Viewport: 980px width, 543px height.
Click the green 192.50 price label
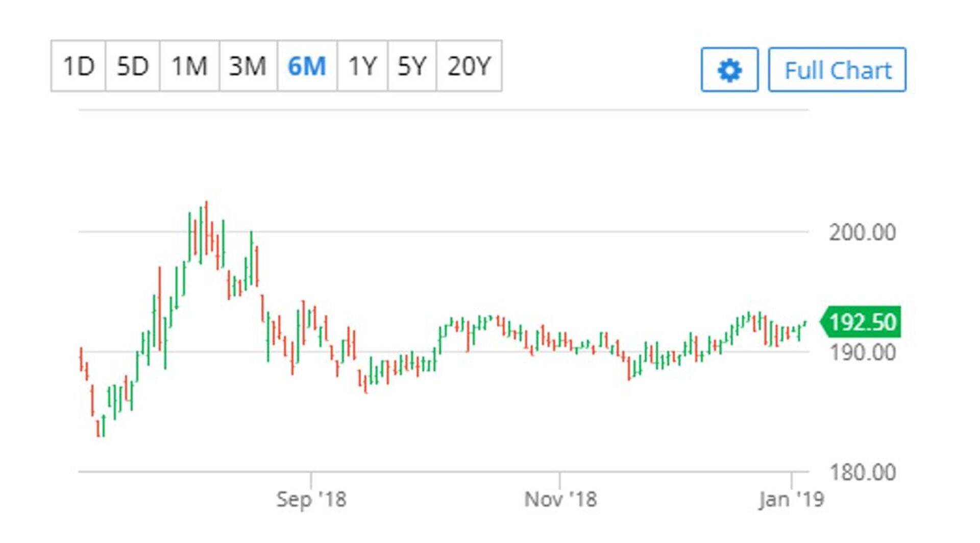(x=862, y=322)
